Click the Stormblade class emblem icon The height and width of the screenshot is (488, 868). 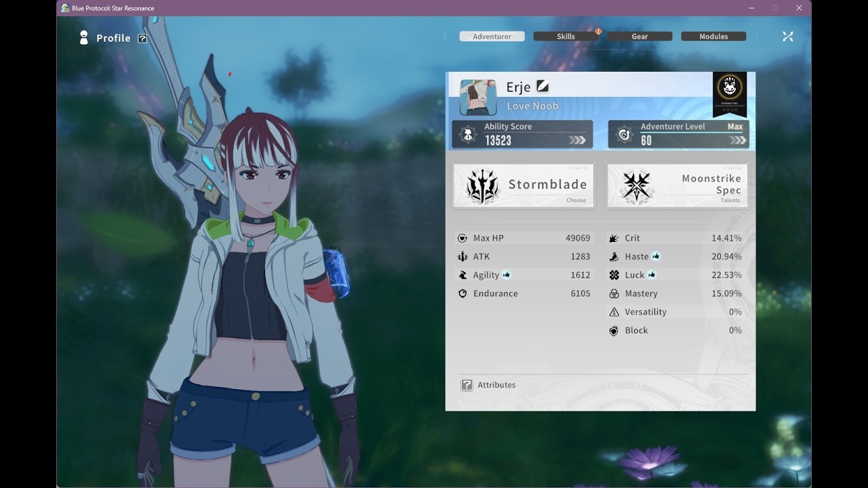[484, 186]
